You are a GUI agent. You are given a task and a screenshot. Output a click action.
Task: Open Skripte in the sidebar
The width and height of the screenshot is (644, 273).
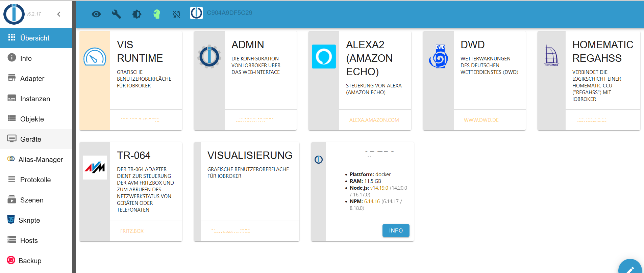36,220
